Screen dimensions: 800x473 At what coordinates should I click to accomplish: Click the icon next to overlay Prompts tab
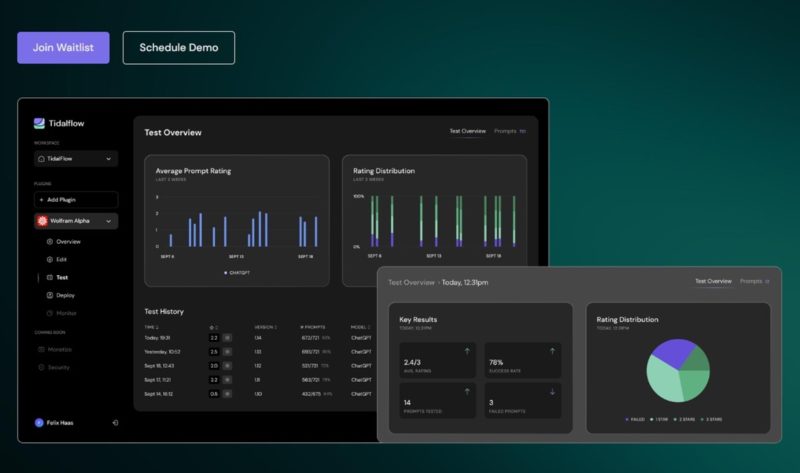[x=767, y=281]
